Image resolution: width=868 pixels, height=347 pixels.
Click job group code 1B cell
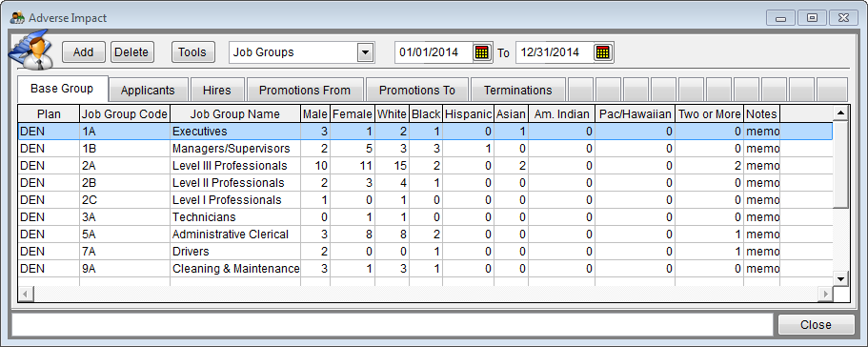(x=125, y=149)
